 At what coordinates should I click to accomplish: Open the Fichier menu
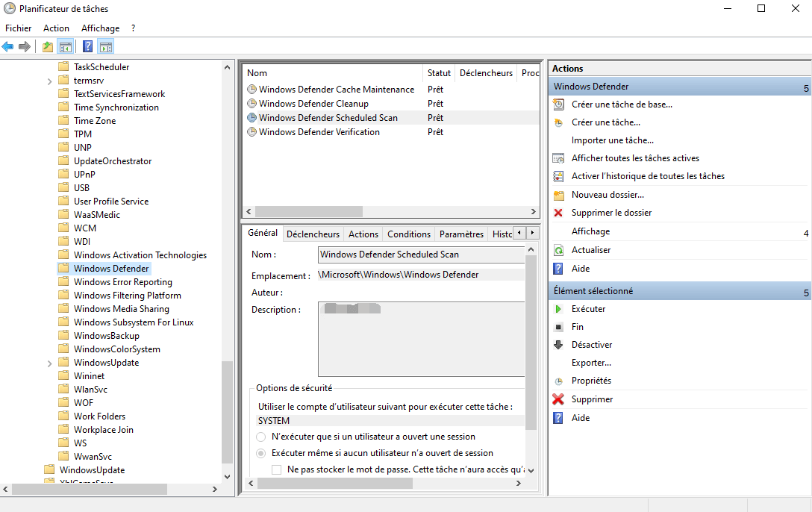pyautogui.click(x=18, y=28)
